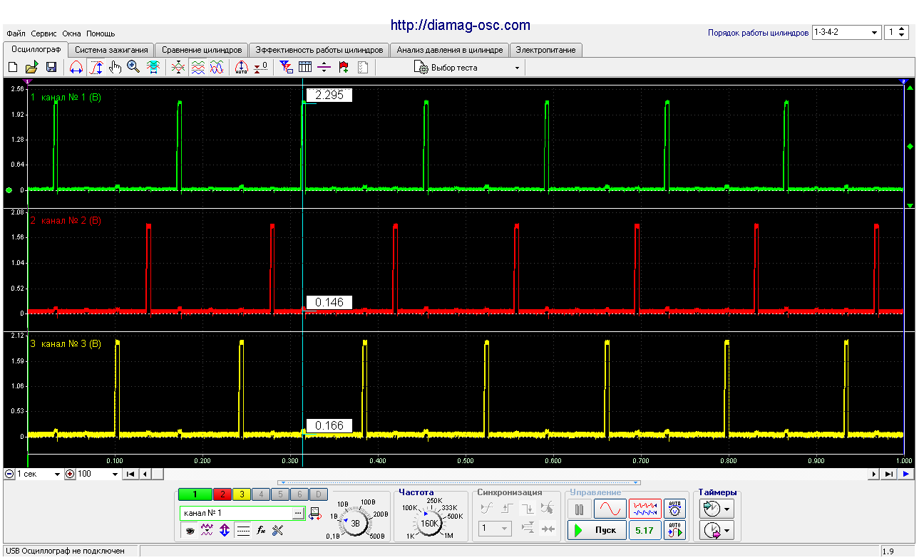The height and width of the screenshot is (560, 924).
Task: Open the upper timer dropdown arrow
Action: click(727, 509)
